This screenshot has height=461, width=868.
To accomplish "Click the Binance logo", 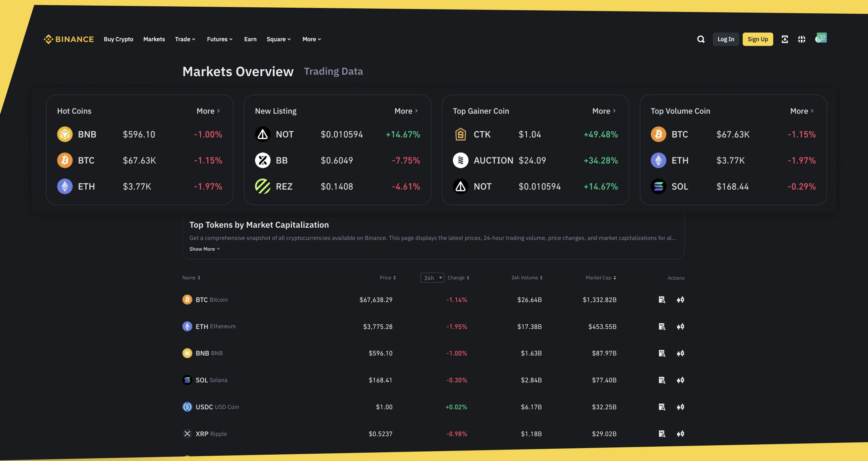I will [68, 39].
